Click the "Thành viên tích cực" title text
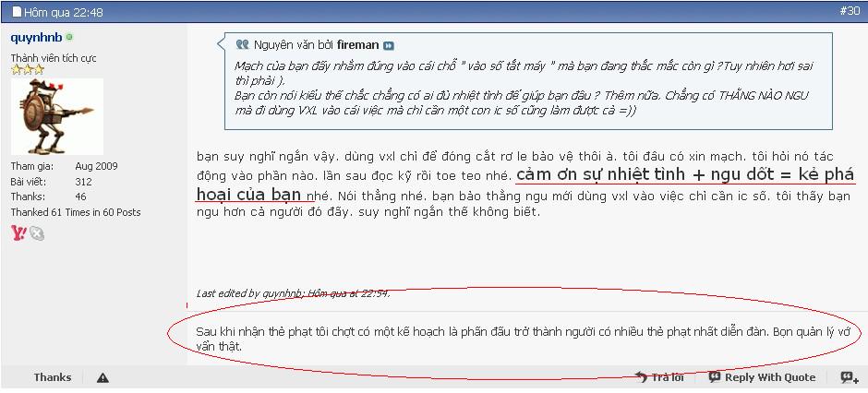 point(54,58)
